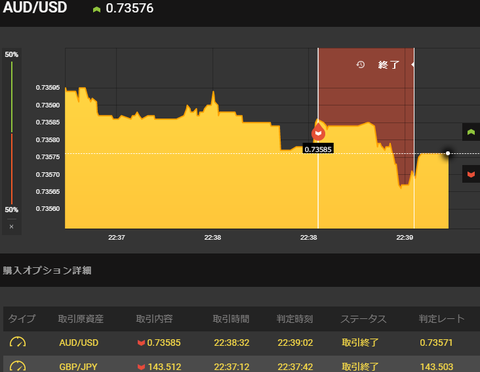The width and height of the screenshot is (480, 372).
Task: Select the AUD/USD asset title
Action: click(35, 7)
